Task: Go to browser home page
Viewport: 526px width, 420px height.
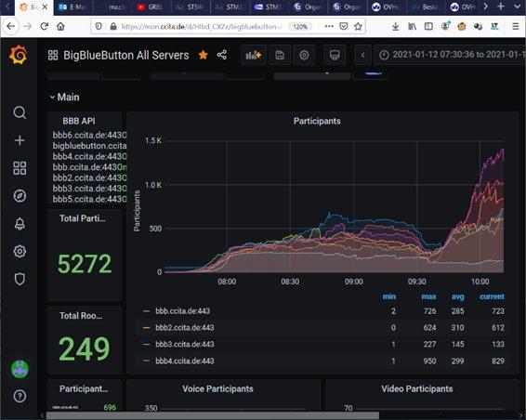Action: click(60, 26)
